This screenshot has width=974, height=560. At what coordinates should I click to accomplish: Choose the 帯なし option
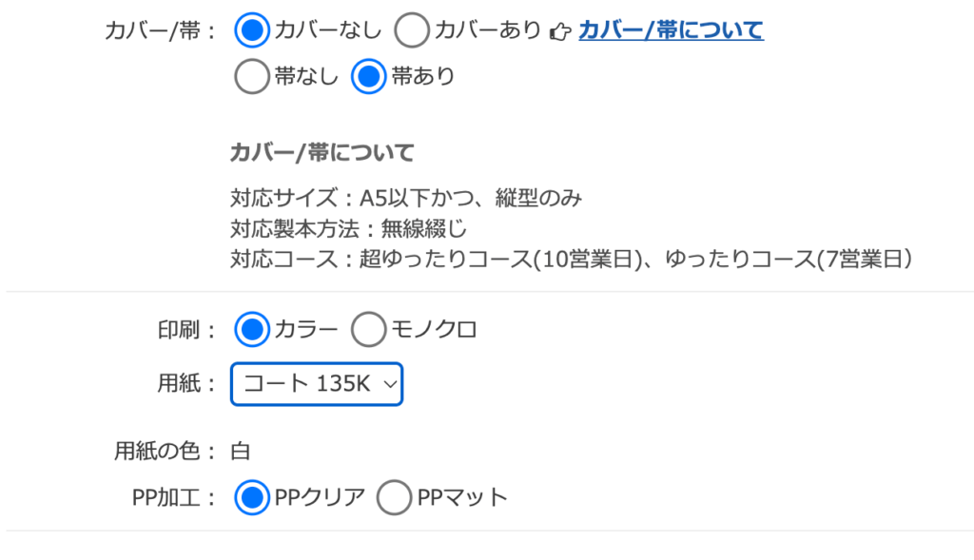coord(252,77)
